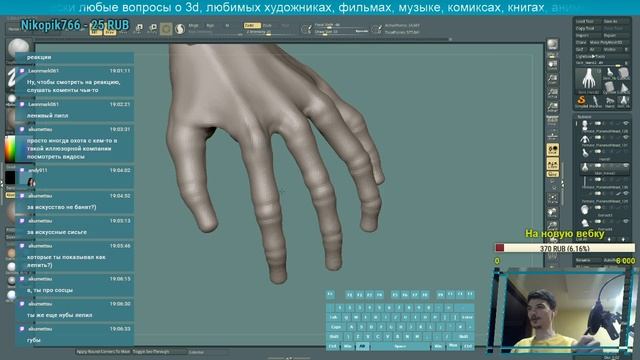Image resolution: width=640 pixels, height=360 pixels.
Task: Click the Tab key on keyboard overlay
Action: click(x=334, y=317)
